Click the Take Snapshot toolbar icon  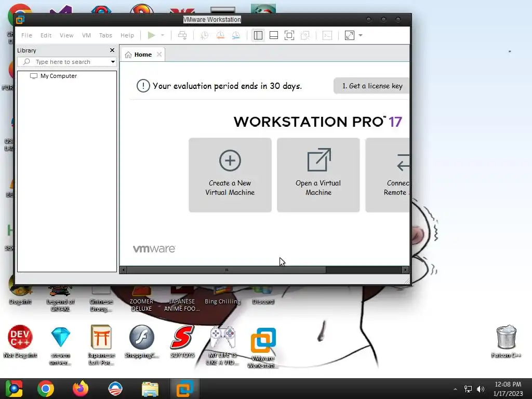point(204,35)
